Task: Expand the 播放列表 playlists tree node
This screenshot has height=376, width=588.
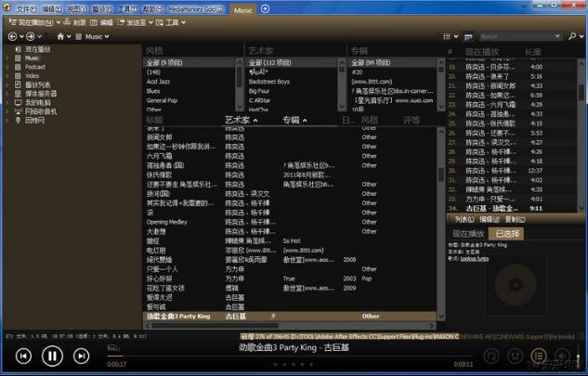Action: [x=7, y=84]
